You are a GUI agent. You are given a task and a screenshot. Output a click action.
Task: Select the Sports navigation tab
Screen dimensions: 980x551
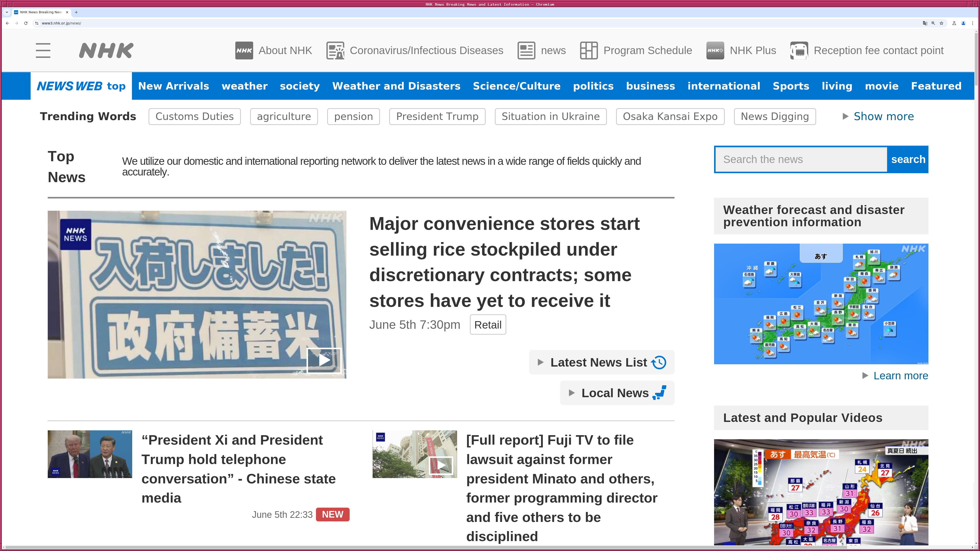[791, 86]
